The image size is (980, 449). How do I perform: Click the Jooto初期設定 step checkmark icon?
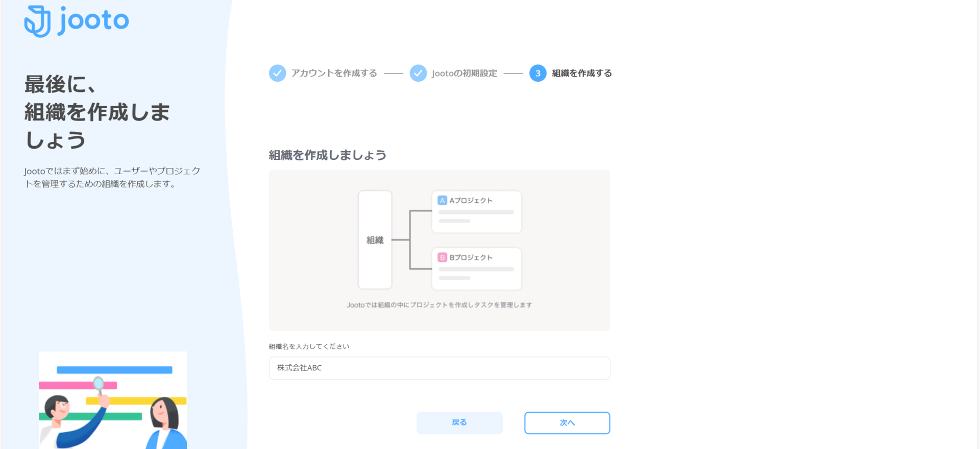point(418,73)
